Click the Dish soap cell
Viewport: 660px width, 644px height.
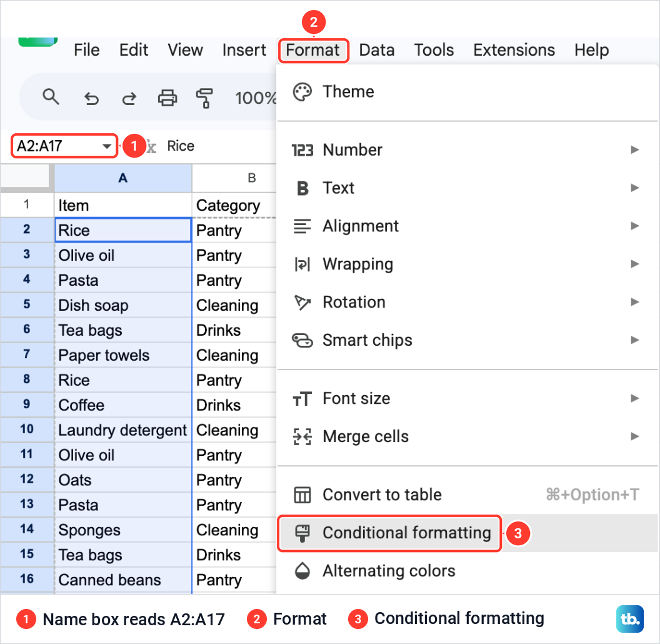pyautogui.click(x=123, y=305)
